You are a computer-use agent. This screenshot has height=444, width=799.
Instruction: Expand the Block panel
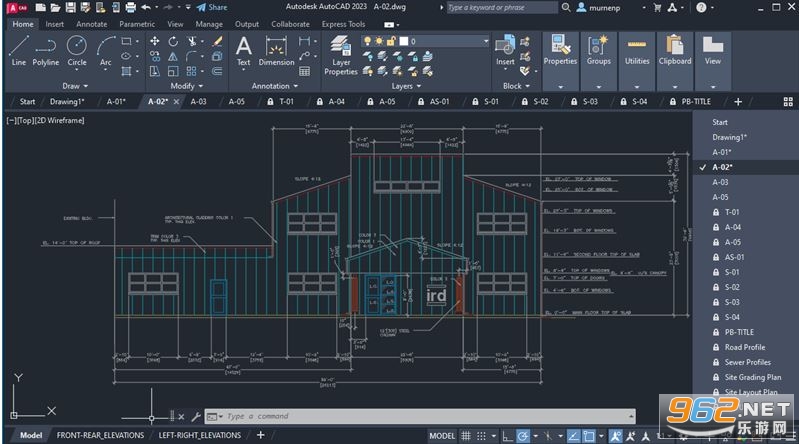pyautogui.click(x=516, y=86)
